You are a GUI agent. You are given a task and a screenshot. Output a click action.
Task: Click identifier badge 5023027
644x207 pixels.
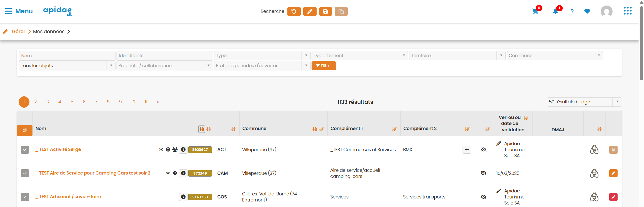200,150
